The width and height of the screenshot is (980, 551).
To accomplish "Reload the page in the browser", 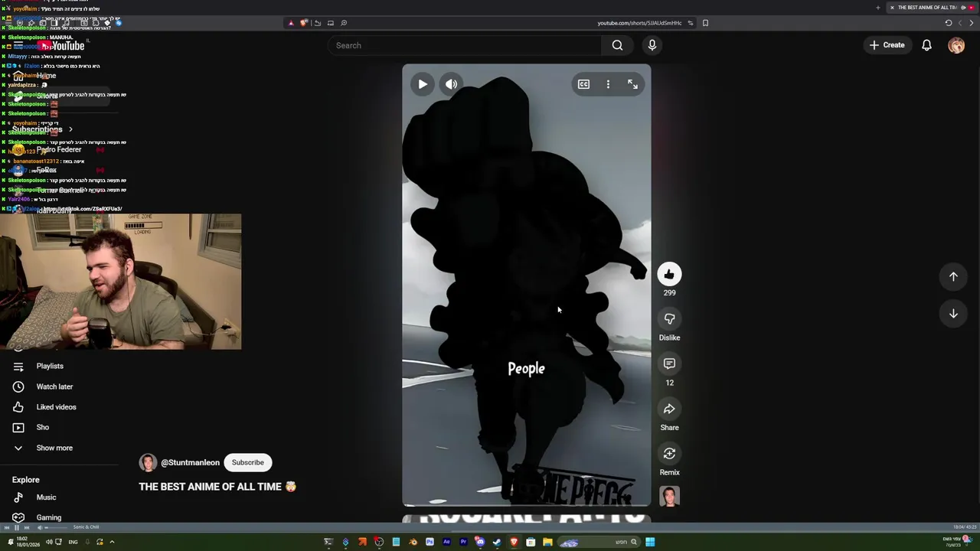I will pyautogui.click(x=949, y=23).
